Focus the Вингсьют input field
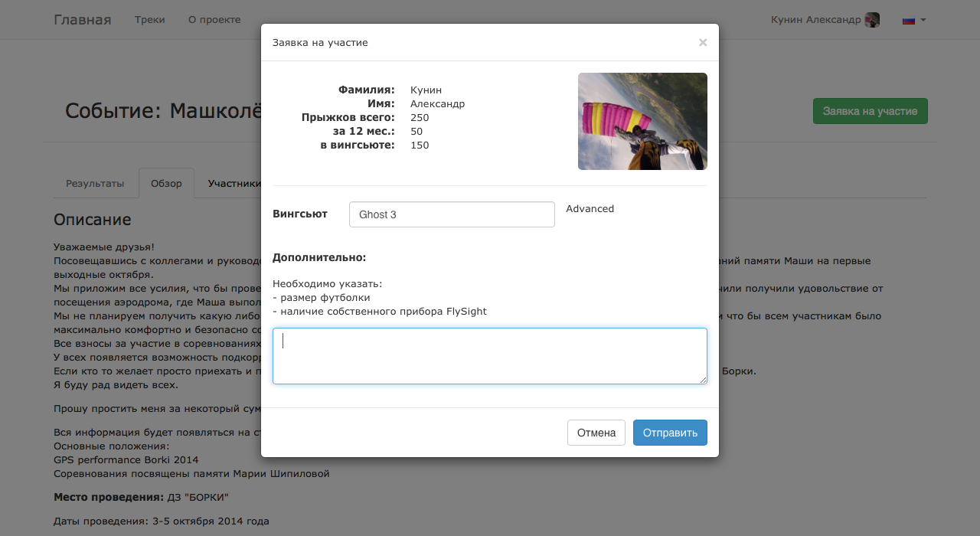This screenshot has height=536, width=980. tap(452, 214)
